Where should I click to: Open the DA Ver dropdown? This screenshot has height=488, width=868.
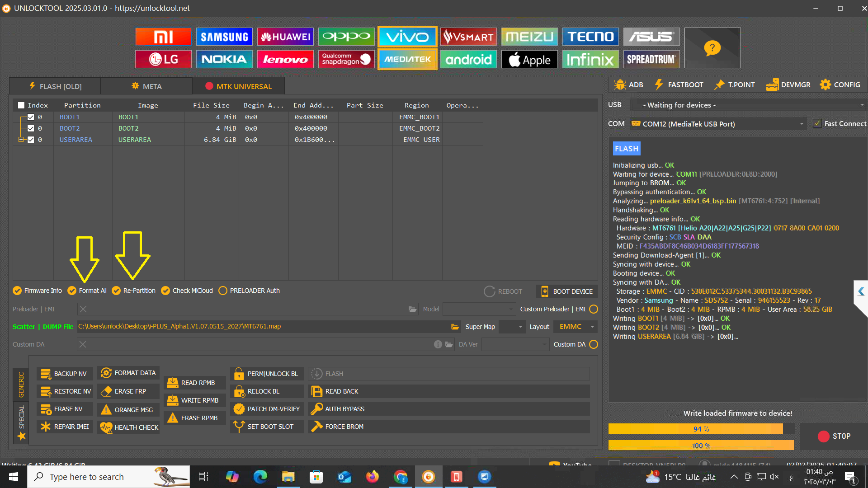pyautogui.click(x=515, y=344)
